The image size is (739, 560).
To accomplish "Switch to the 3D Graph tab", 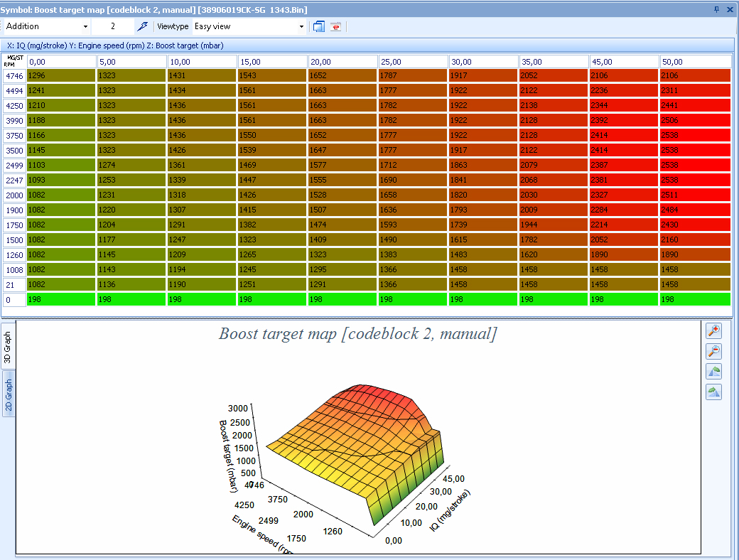I will pyautogui.click(x=9, y=348).
